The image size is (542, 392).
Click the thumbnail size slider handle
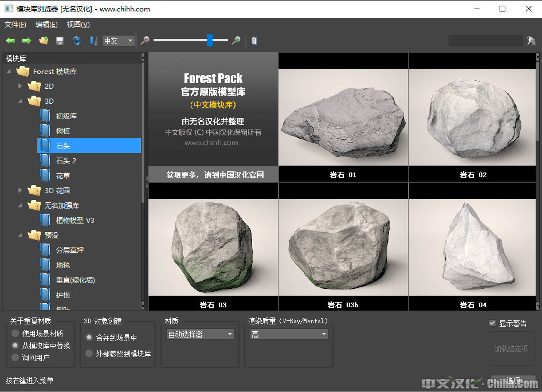(x=210, y=40)
